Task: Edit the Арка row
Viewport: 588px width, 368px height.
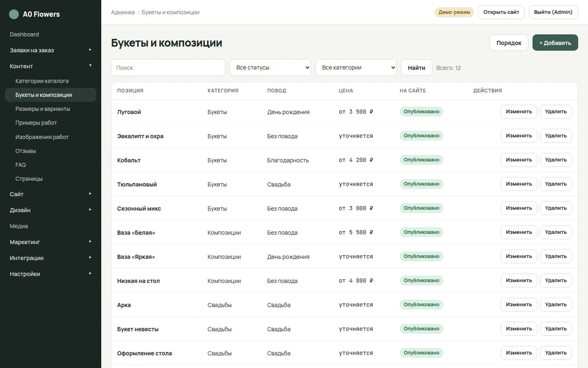Action: click(x=519, y=304)
